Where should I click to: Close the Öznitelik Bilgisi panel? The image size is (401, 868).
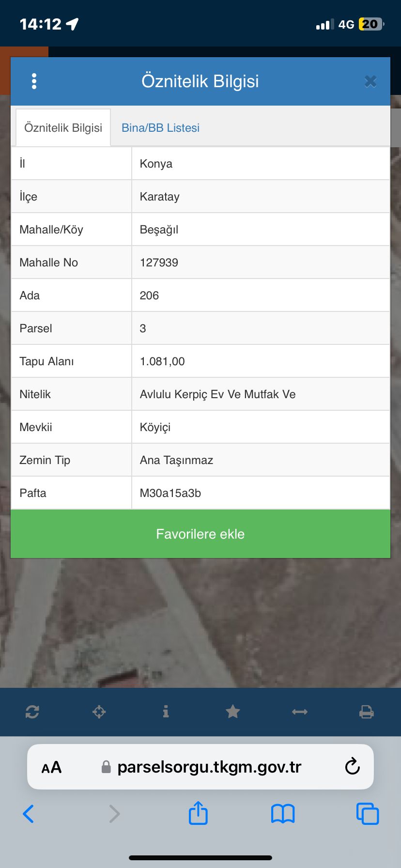370,81
